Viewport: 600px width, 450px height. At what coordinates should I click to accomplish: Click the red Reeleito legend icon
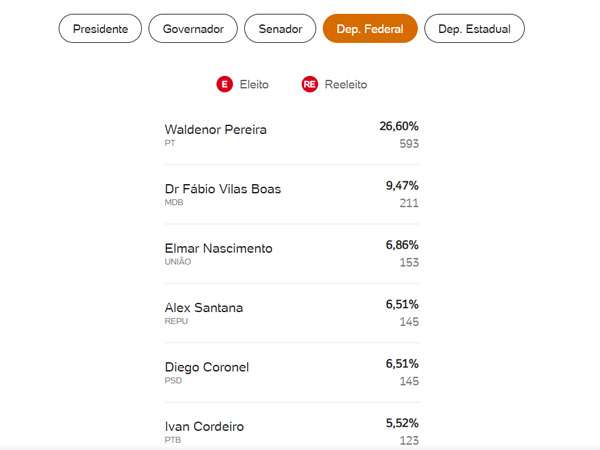(310, 85)
